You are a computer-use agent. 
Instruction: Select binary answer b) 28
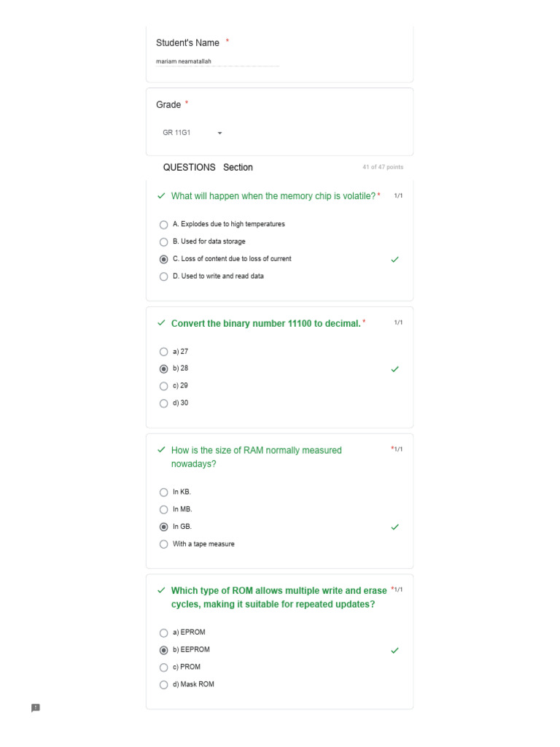(x=163, y=369)
